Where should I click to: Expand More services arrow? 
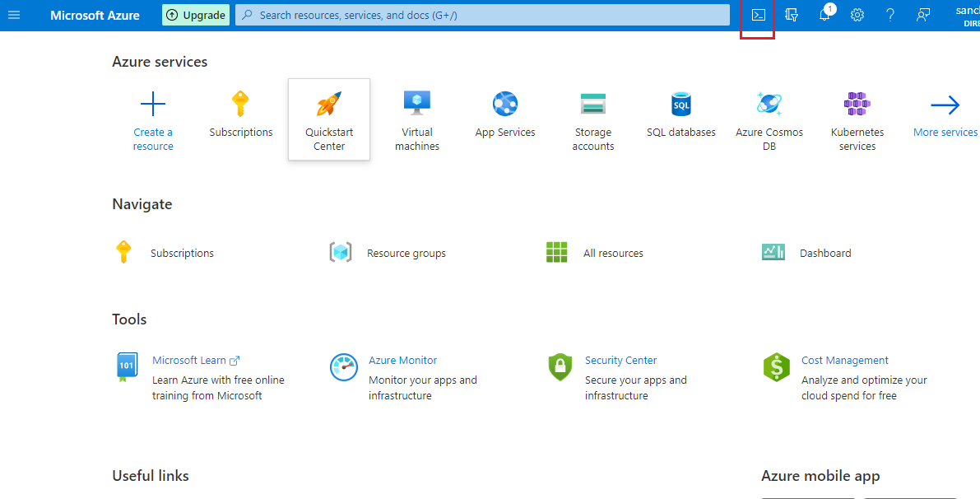point(945,105)
